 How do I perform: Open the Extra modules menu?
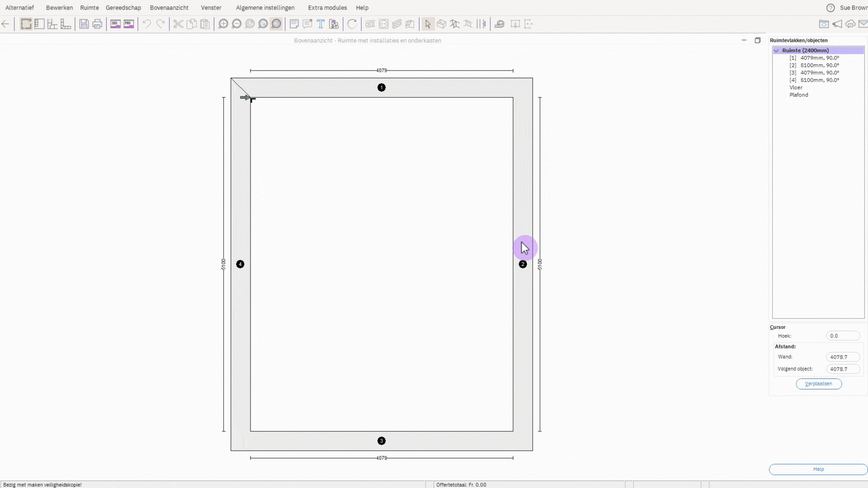327,8
